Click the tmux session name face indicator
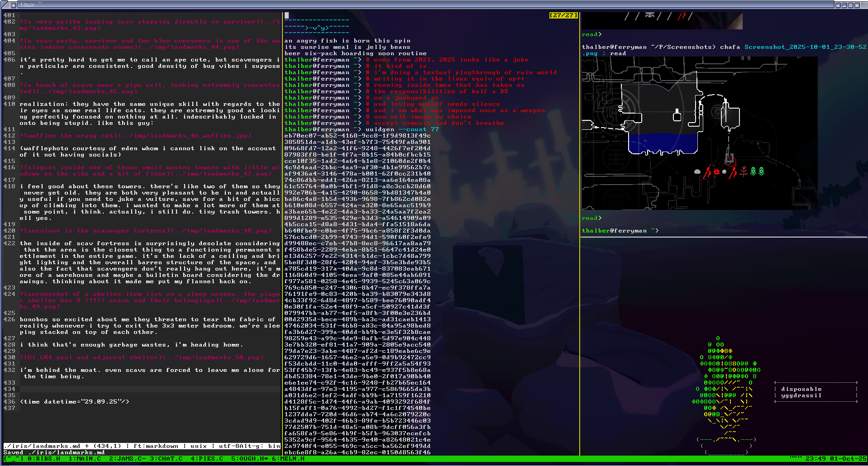The width and height of the screenshot is (868, 466). tap(13, 459)
